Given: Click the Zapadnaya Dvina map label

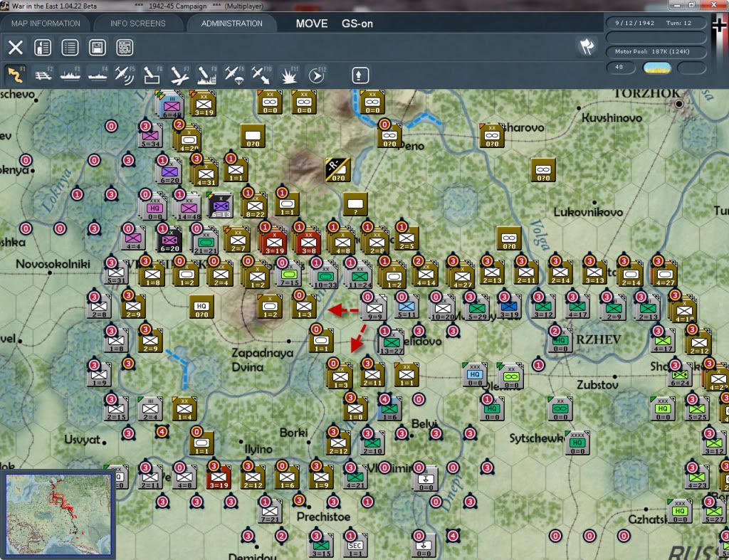Looking at the screenshot, I should click(262, 360).
